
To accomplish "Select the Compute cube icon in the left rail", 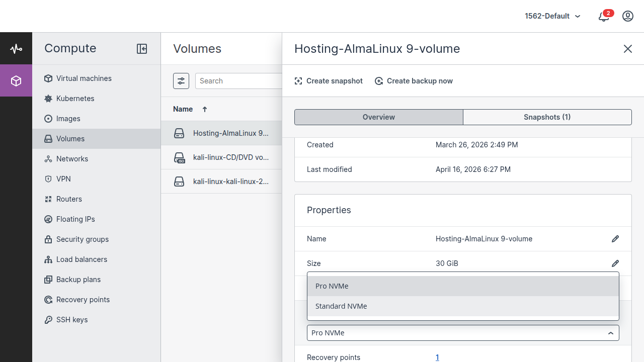I will click(16, 80).
